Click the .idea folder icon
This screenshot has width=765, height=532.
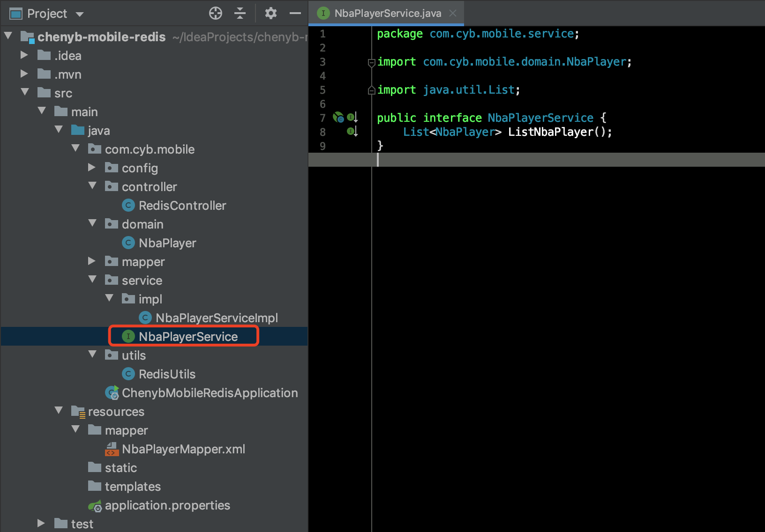coord(44,55)
